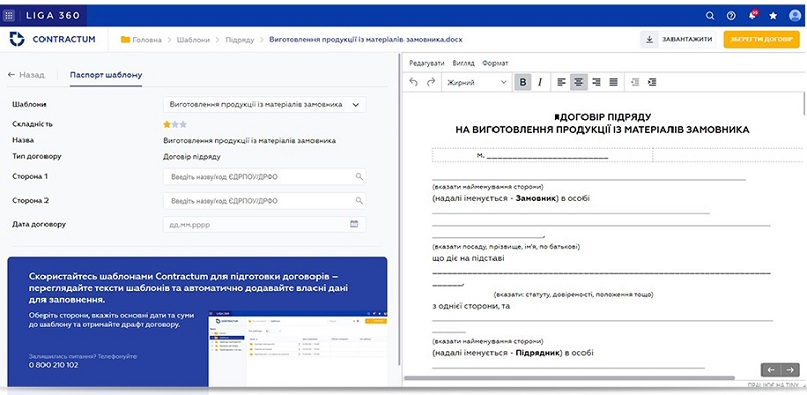Click the ЗАВАНТАЖИТИ button

[x=678, y=39]
